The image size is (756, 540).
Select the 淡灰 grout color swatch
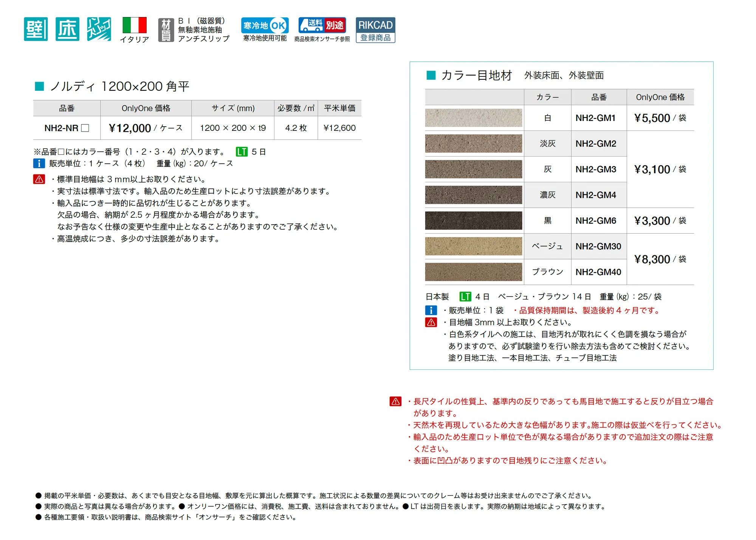click(x=473, y=144)
